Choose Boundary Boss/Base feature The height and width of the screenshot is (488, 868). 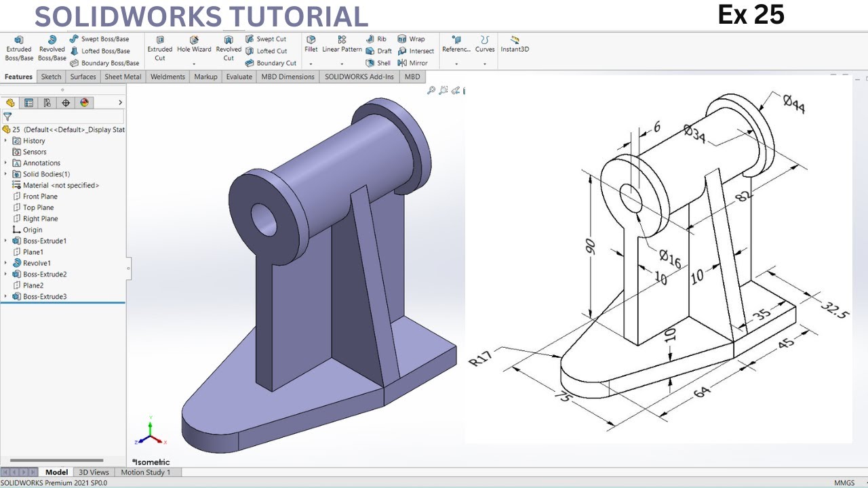coord(104,63)
